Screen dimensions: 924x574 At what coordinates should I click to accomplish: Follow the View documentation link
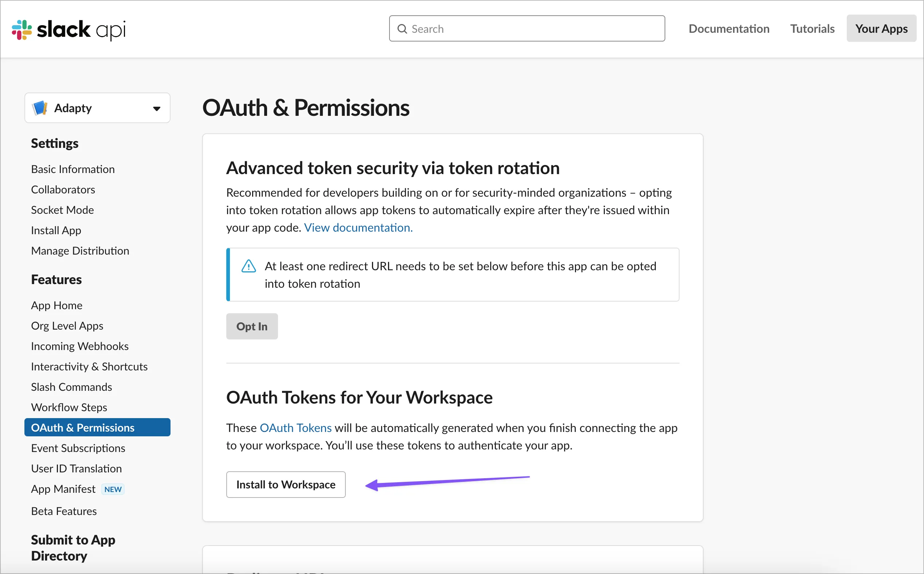tap(358, 227)
